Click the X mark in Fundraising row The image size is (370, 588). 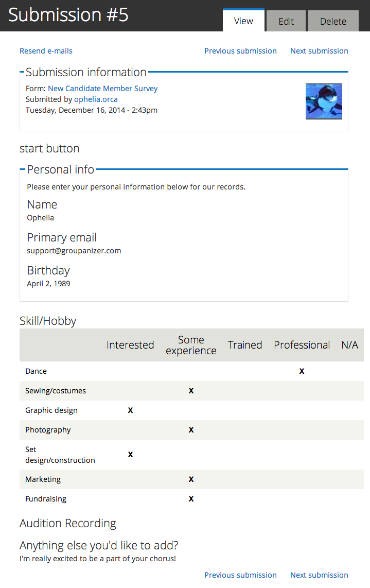(191, 499)
